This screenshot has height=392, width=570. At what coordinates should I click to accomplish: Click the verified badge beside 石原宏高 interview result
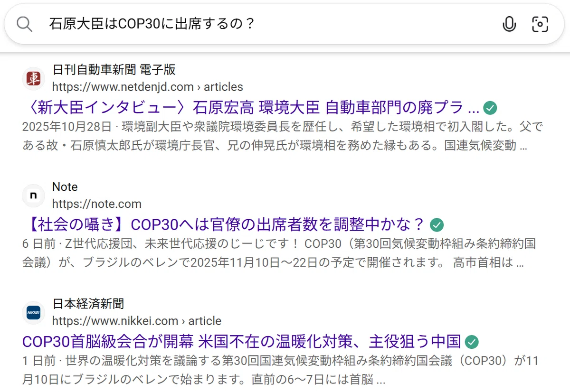coord(490,108)
